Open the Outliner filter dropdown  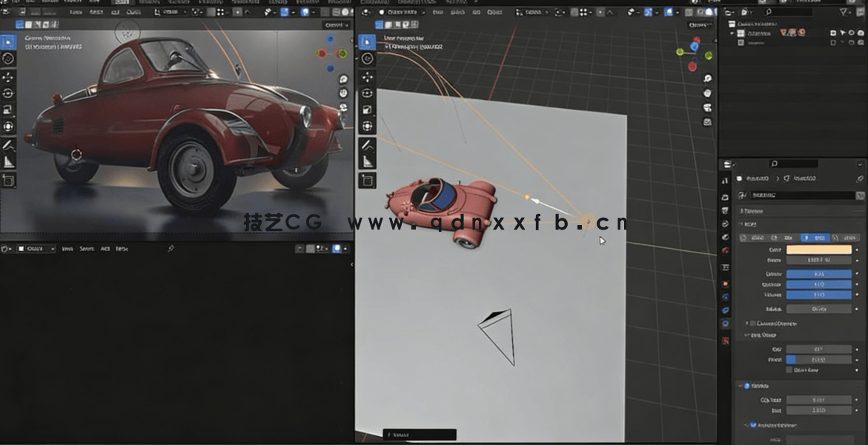(x=843, y=12)
